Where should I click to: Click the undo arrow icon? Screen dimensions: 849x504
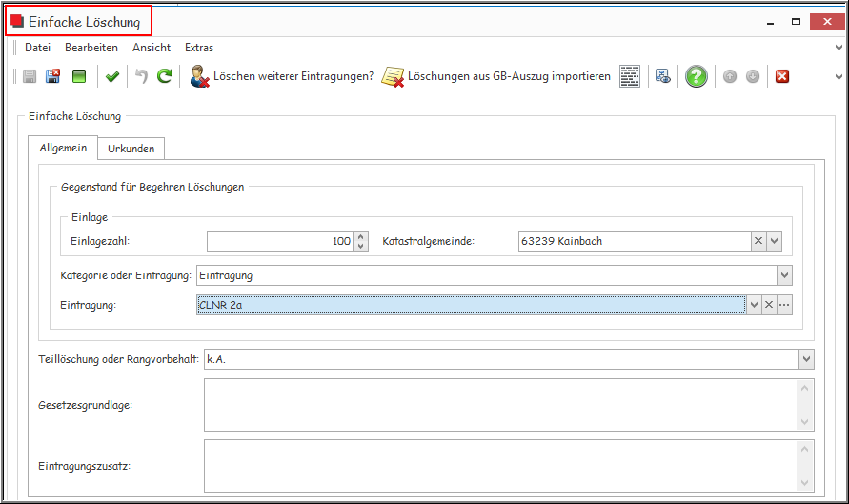[x=141, y=76]
